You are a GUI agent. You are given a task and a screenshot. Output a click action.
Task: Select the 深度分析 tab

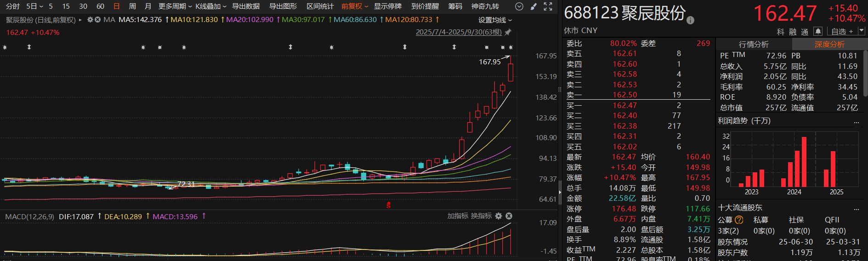pyautogui.click(x=829, y=44)
